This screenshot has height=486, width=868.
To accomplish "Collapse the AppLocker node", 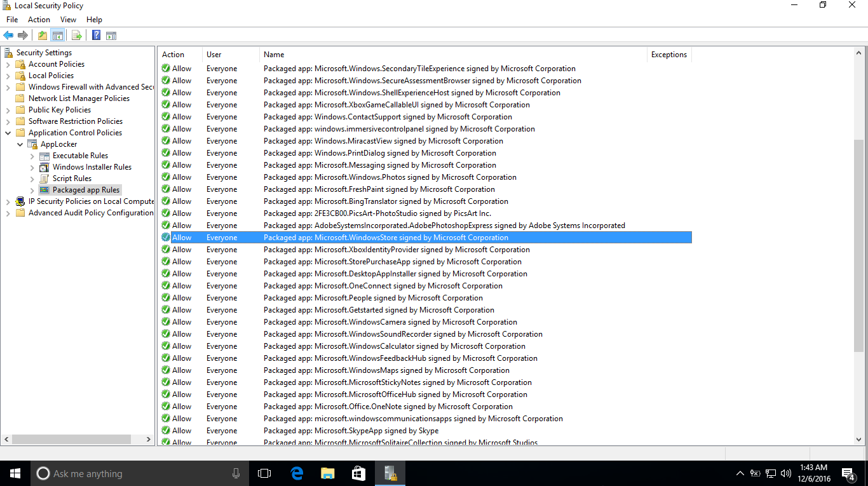I will tap(20, 144).
